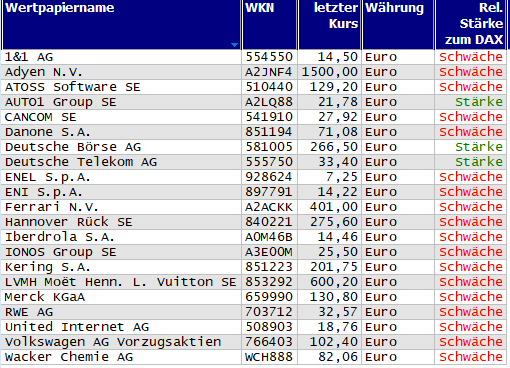The width and height of the screenshot is (510, 368).
Task: Click the Schwäche value for Wacker Chemie
Action: [x=471, y=357]
